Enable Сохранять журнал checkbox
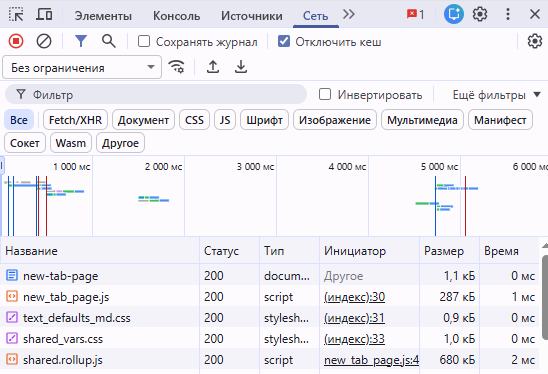 tap(144, 41)
